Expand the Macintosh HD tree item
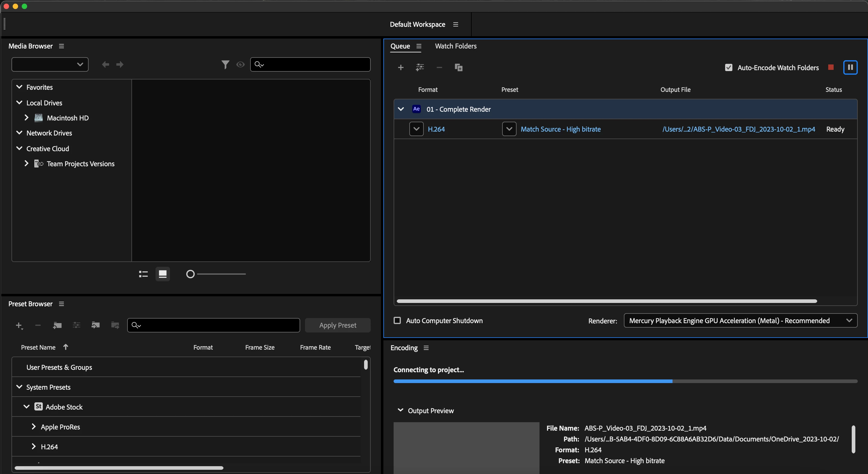 coord(26,118)
